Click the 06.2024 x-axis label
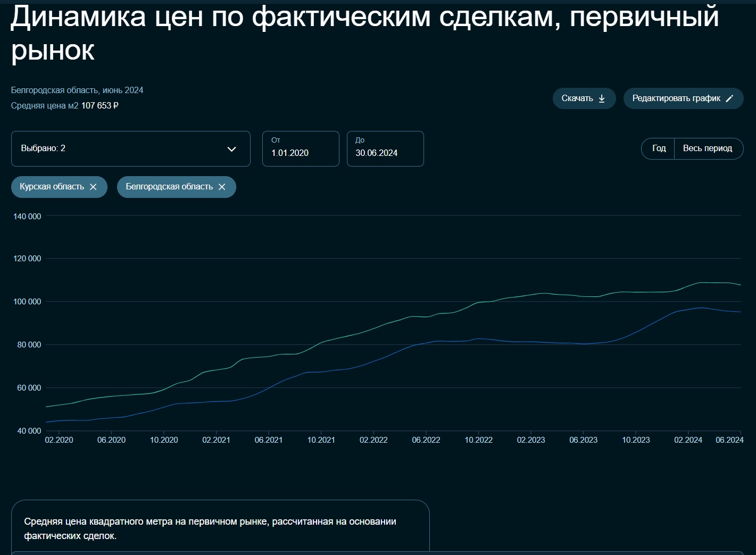The image size is (756, 555). 729,440
